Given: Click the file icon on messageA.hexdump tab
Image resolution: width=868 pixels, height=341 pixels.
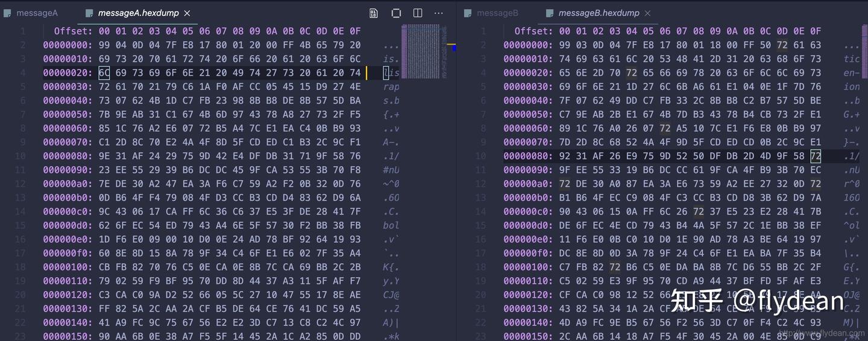Looking at the screenshot, I should pos(89,13).
